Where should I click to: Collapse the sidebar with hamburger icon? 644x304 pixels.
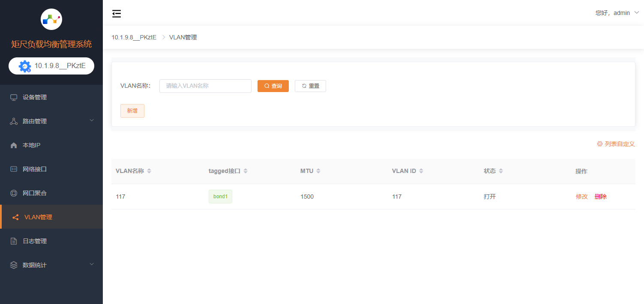click(117, 14)
